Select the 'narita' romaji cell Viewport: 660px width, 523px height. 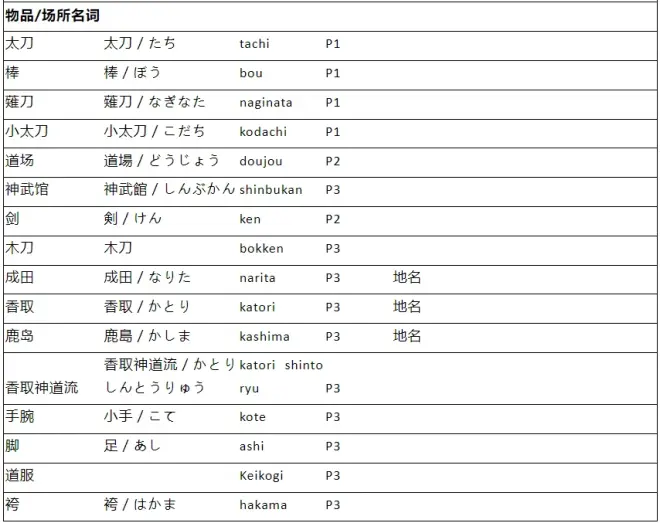click(257, 277)
